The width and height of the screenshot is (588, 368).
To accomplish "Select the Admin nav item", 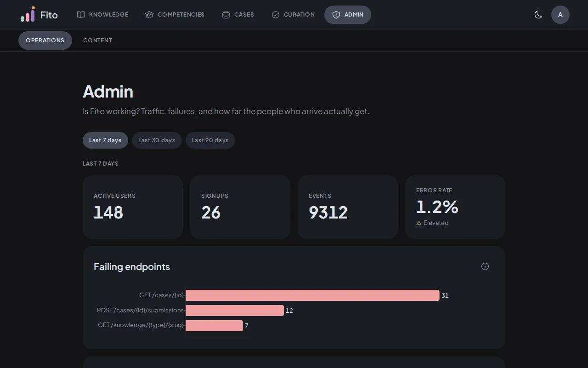I will coord(348,15).
